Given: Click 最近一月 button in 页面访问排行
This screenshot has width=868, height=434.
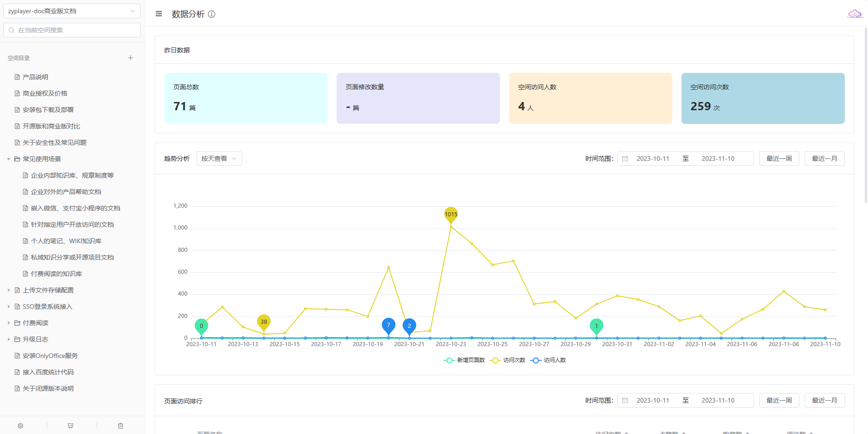Looking at the screenshot, I should (x=824, y=400).
